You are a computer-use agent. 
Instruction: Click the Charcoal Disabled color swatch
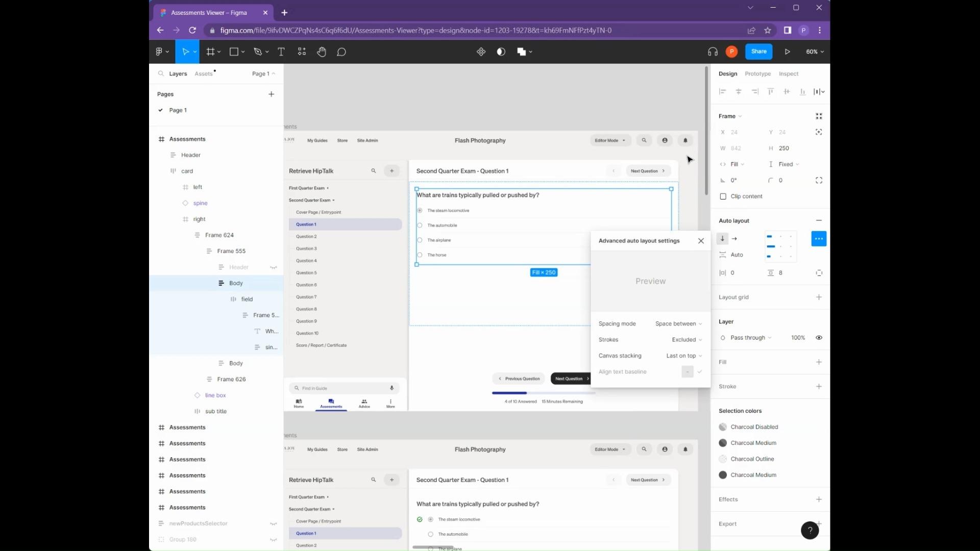[x=723, y=427]
